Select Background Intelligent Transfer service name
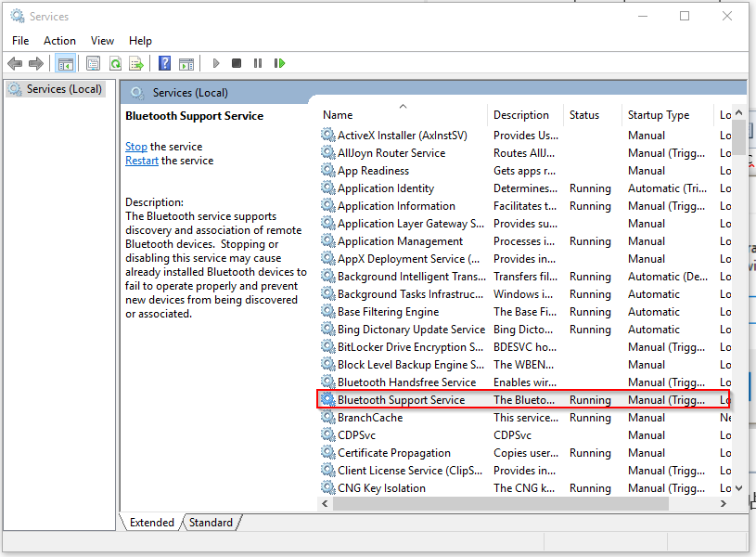The height and width of the screenshot is (557, 756). pos(412,276)
